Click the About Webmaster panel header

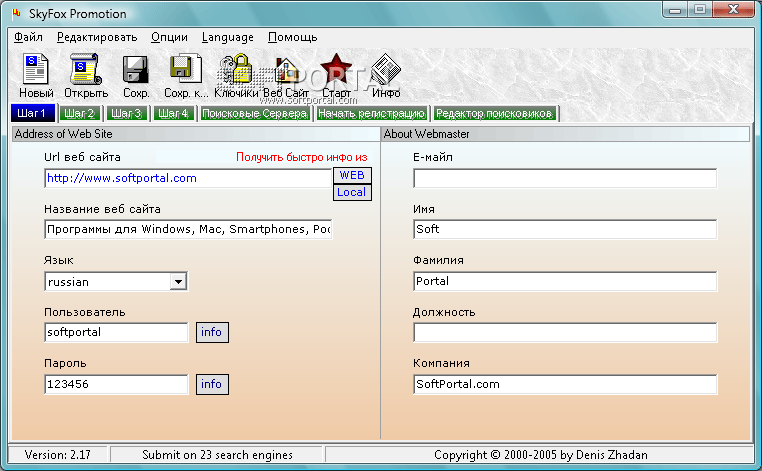(566, 134)
